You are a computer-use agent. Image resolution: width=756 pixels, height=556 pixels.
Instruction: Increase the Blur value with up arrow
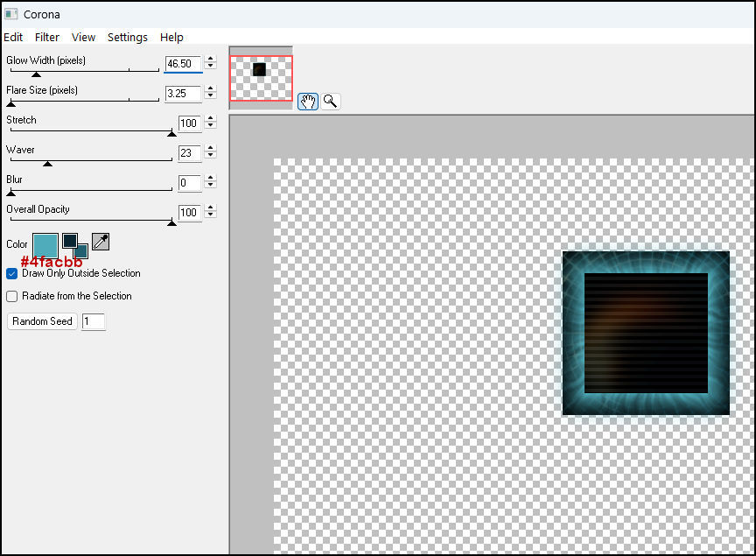pyautogui.click(x=210, y=179)
